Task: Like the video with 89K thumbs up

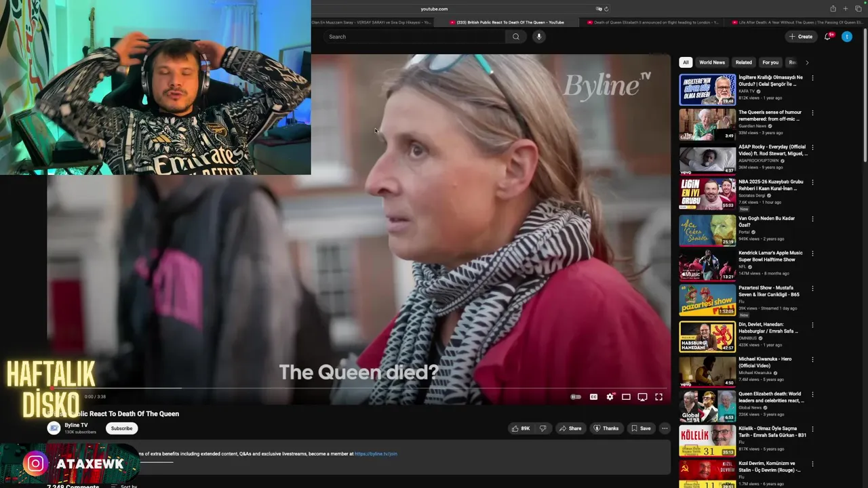Action: pyautogui.click(x=521, y=428)
